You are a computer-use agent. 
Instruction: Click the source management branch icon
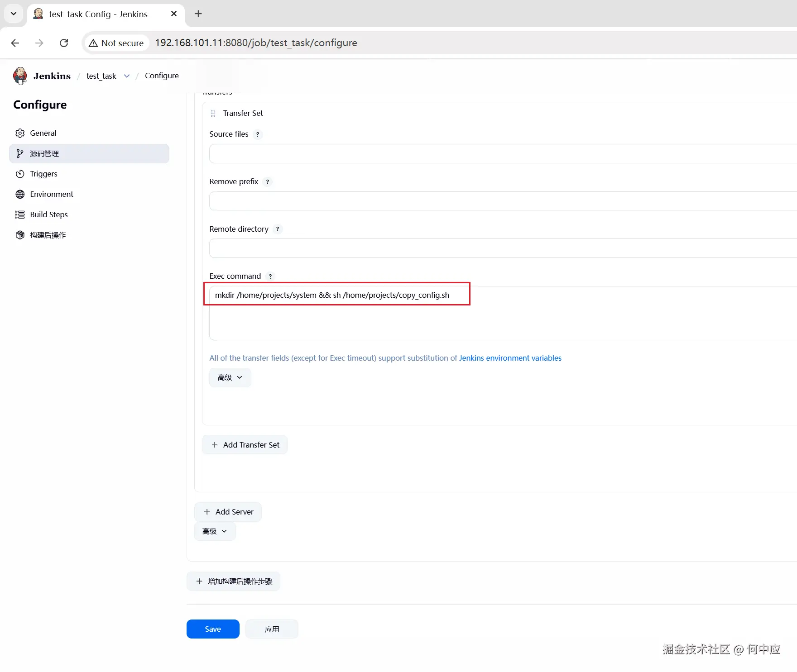(x=20, y=153)
